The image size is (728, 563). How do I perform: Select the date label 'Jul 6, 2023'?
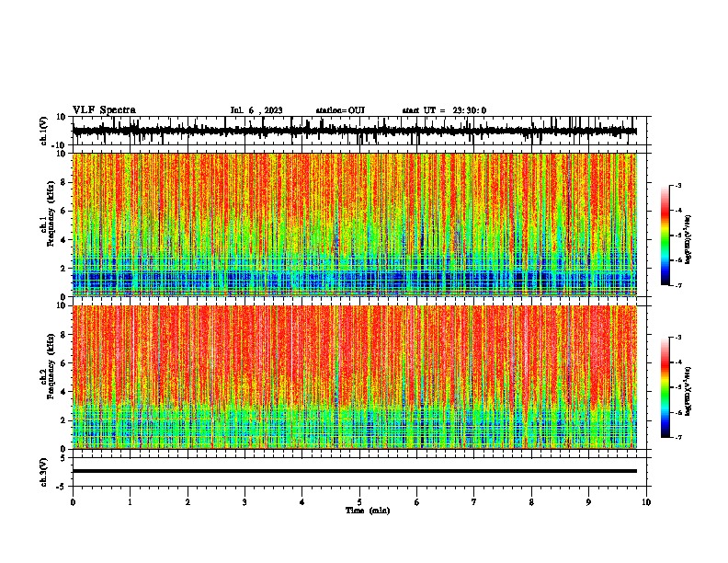point(256,110)
